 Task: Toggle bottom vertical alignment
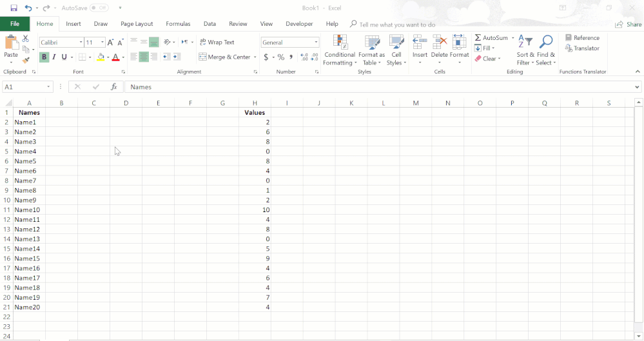[x=154, y=42]
